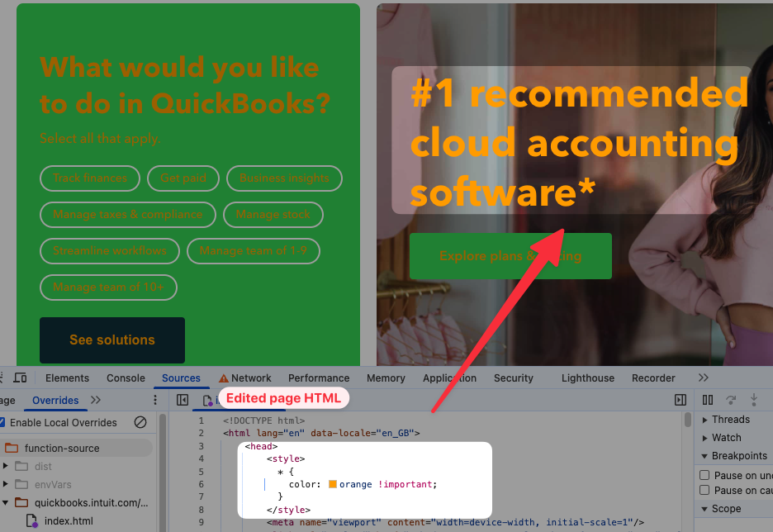The width and height of the screenshot is (773, 532).
Task: Switch to the Memory tab
Action: (386, 378)
